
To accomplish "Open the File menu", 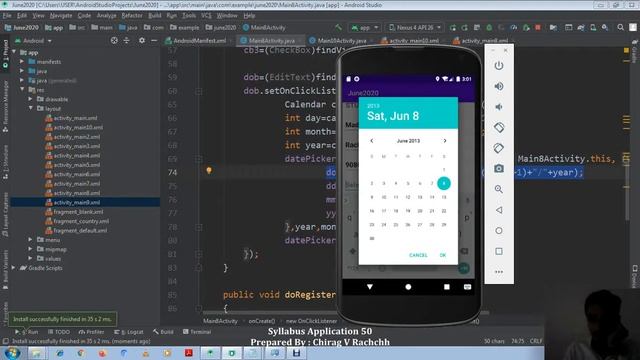I will point(7,16).
